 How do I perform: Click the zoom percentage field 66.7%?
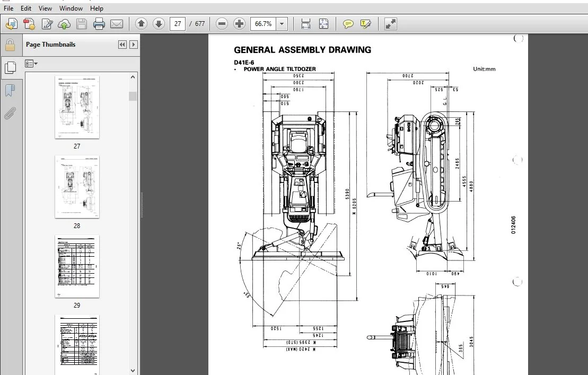264,24
